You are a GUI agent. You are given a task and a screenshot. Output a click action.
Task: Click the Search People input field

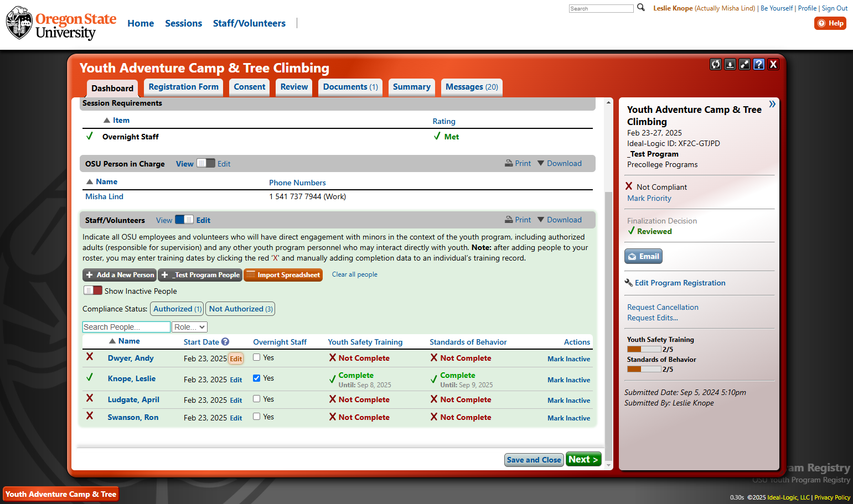click(x=126, y=327)
